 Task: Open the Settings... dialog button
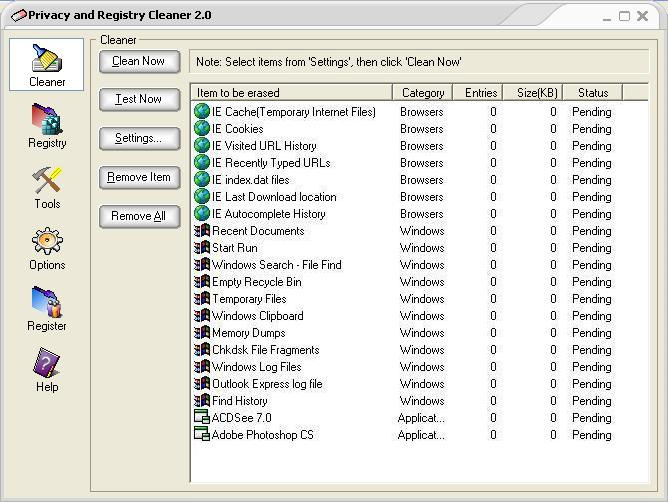(x=139, y=138)
